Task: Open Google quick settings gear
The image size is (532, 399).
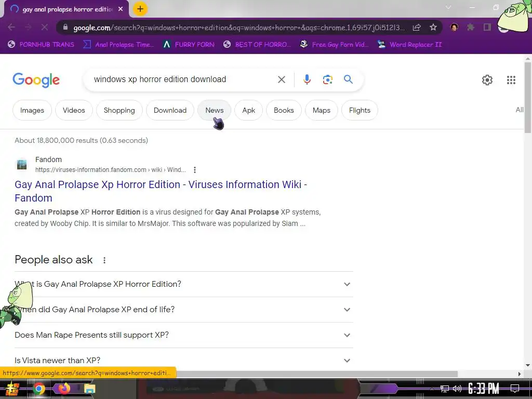Action: [487, 80]
